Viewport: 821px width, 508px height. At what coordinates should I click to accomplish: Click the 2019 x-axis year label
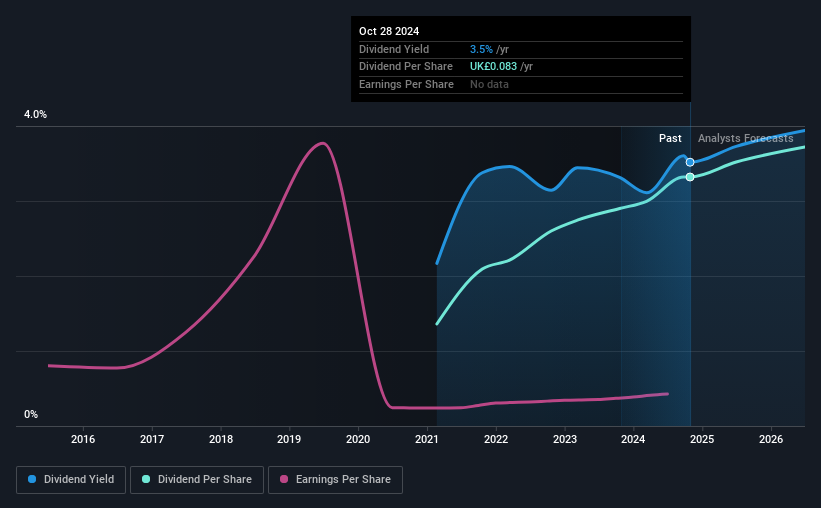point(289,439)
